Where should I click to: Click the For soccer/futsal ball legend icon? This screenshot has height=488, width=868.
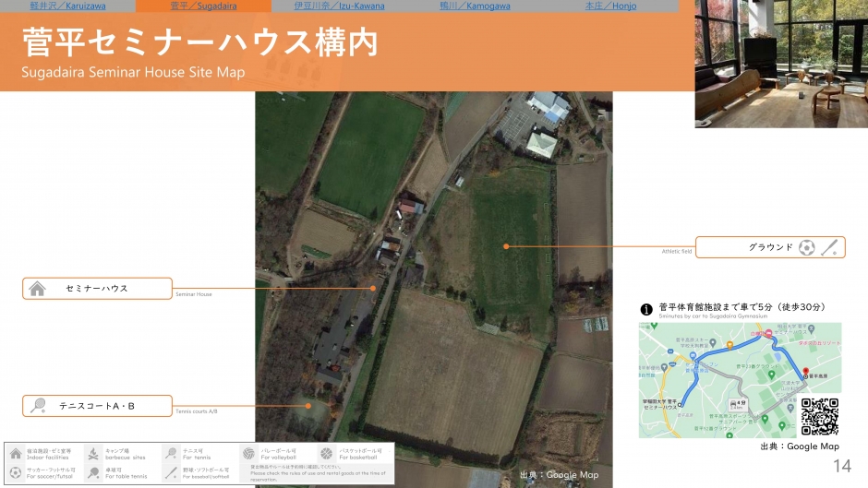[16, 472]
